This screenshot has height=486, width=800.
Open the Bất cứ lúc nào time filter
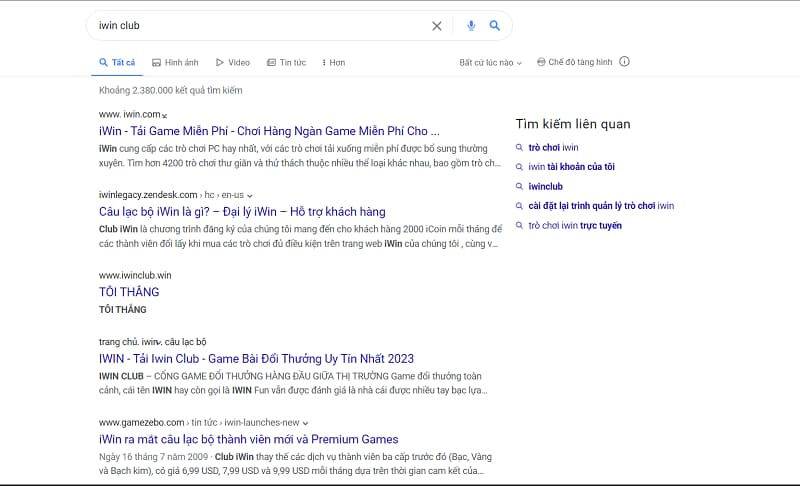click(x=490, y=63)
